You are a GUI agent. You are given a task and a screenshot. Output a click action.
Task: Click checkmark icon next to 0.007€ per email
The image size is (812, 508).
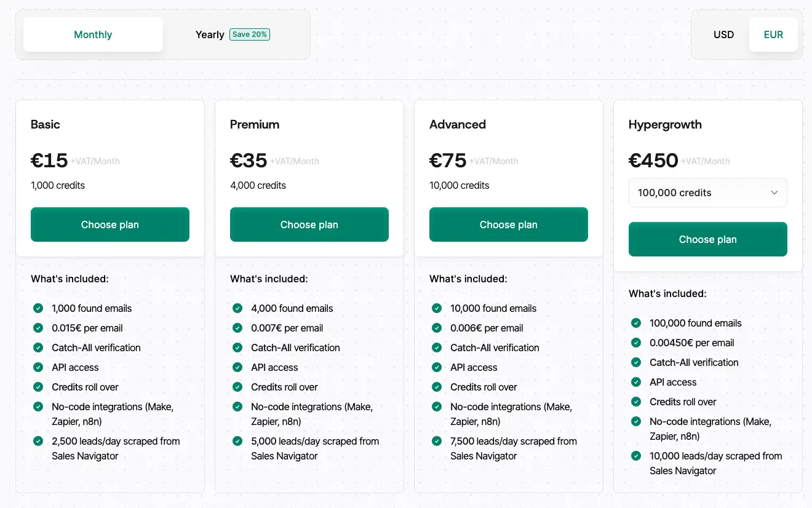[237, 328]
